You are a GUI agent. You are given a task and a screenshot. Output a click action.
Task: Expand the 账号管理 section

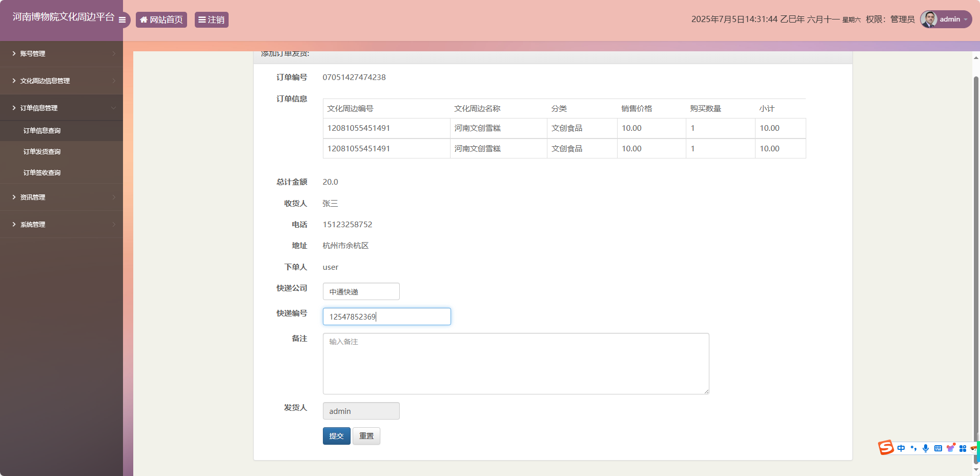tap(33, 53)
